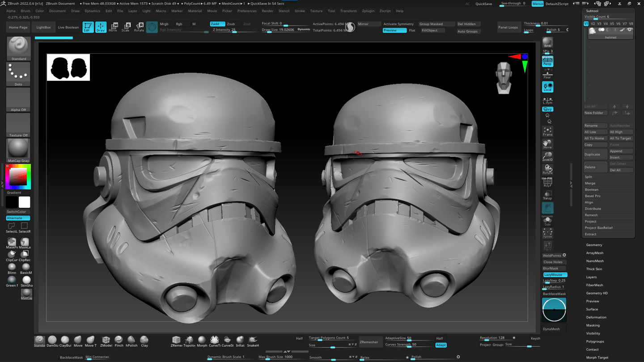
Task: Open the MatCap Gray material picker
Action: pyautogui.click(x=18, y=151)
